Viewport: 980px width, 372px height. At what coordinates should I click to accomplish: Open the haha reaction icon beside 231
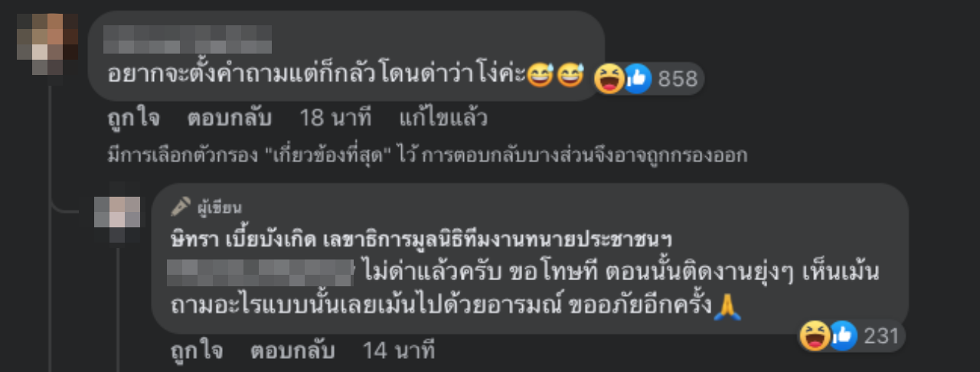coord(814,336)
